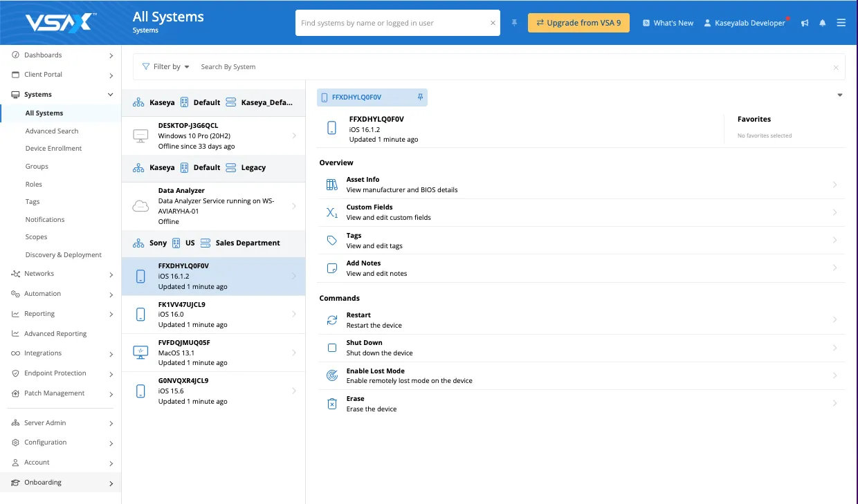This screenshot has height=504, width=858.
Task: Pin the FFXDHYLQ0F0V device tab
Action: coord(420,97)
